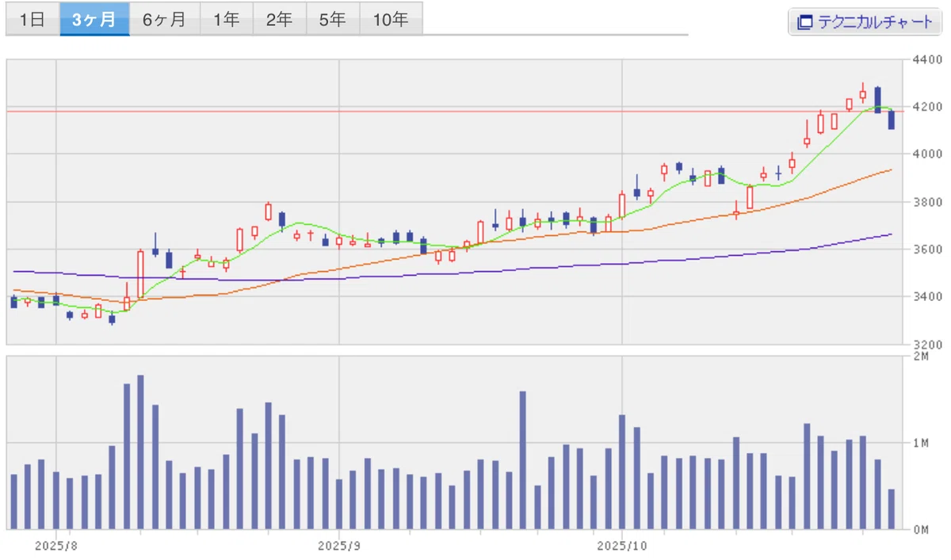This screenshot has width=951, height=560.
Task: Click the 4400 price axis label
Action: click(926, 59)
